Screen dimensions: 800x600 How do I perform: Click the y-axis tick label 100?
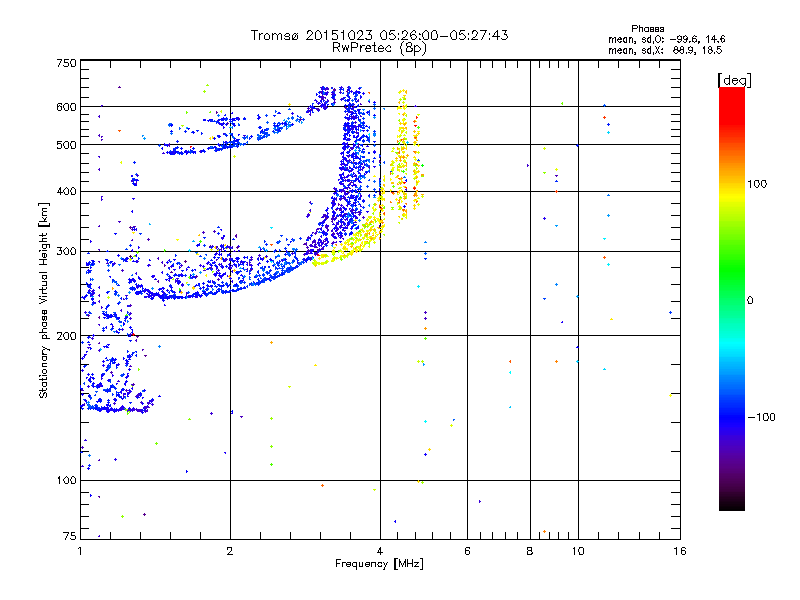[x=66, y=480]
